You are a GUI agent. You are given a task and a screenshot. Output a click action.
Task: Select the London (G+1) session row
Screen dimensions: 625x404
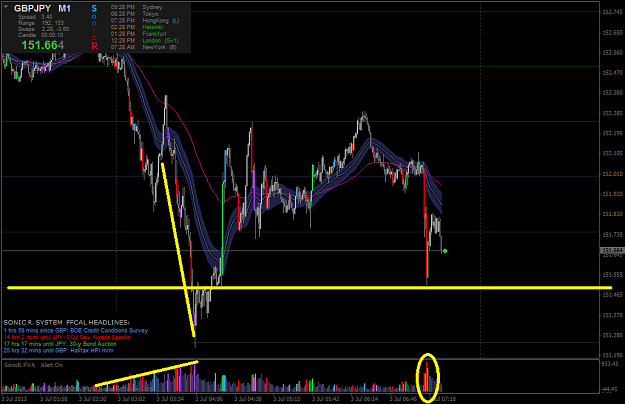(144, 40)
